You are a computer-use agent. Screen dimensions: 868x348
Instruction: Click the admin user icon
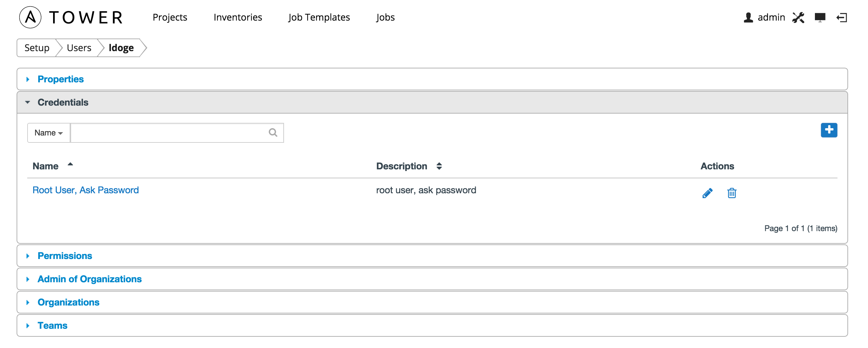pyautogui.click(x=748, y=18)
